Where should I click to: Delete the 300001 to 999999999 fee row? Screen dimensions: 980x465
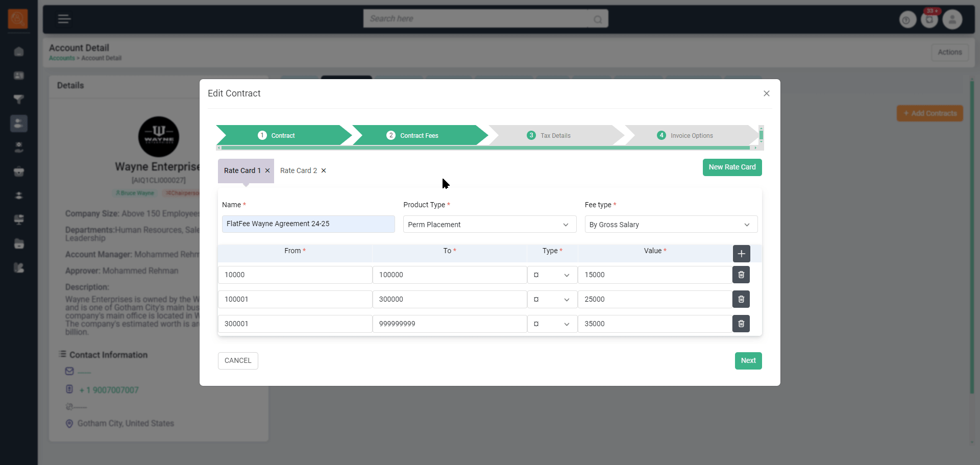point(741,324)
